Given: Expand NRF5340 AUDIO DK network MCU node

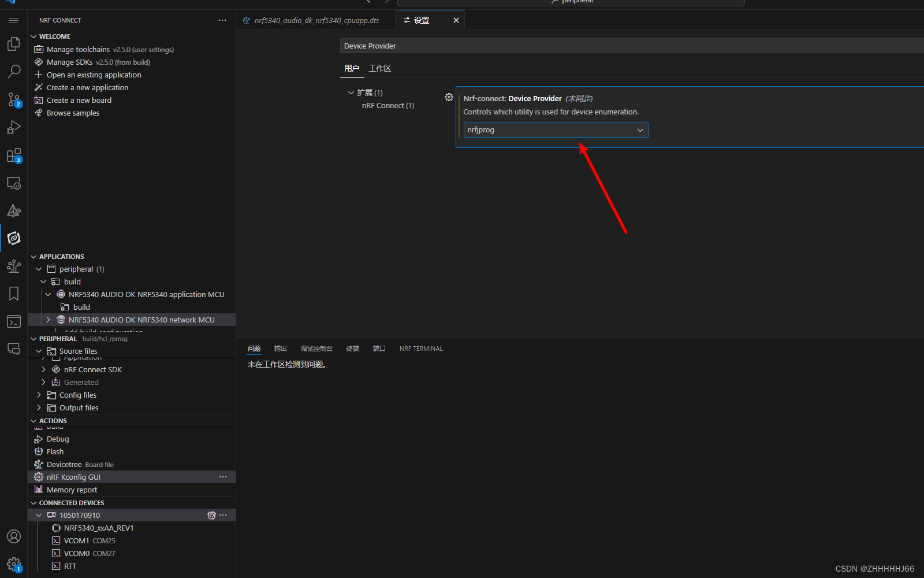Looking at the screenshot, I should (x=48, y=320).
